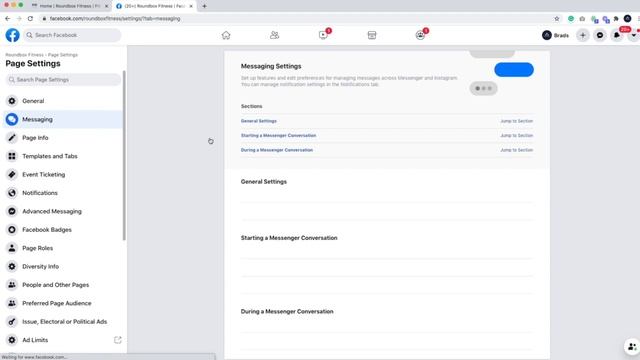
Task: Open the Extensions puzzle icon
Action: [x=616, y=18]
